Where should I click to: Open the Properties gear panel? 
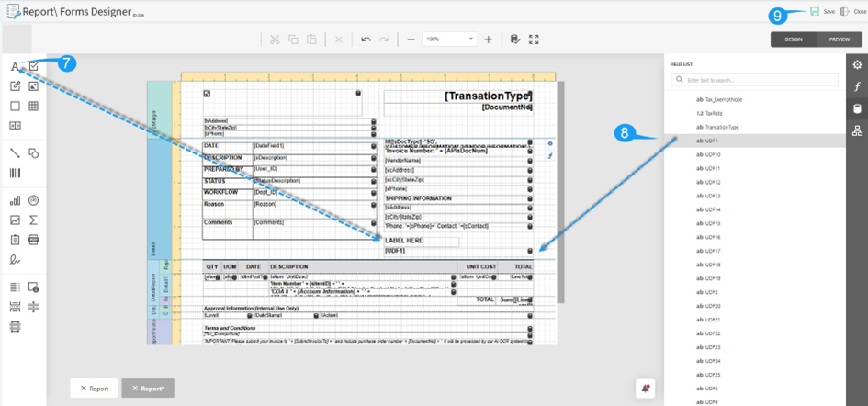[857, 65]
